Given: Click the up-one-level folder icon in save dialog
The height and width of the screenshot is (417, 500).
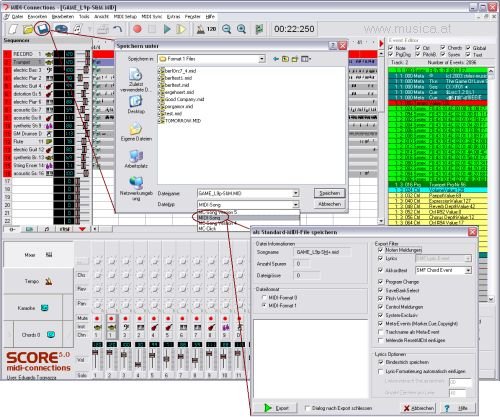Looking at the screenshot, I should click(x=285, y=59).
